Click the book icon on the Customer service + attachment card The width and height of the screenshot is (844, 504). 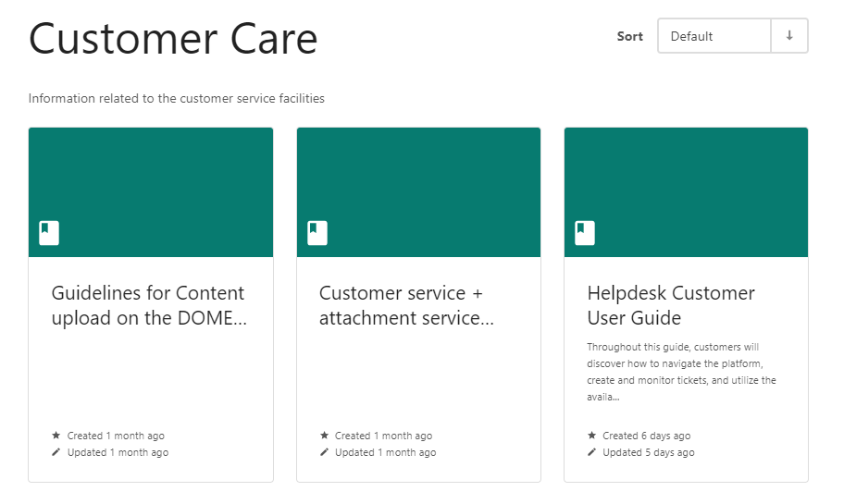click(x=317, y=233)
